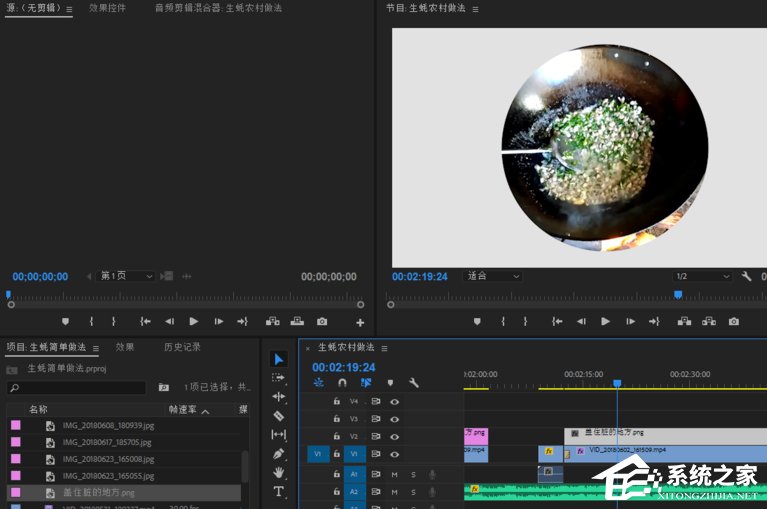Screen dimensions: 767x509
Task: Toggle lock on track V3
Action: coord(337,419)
